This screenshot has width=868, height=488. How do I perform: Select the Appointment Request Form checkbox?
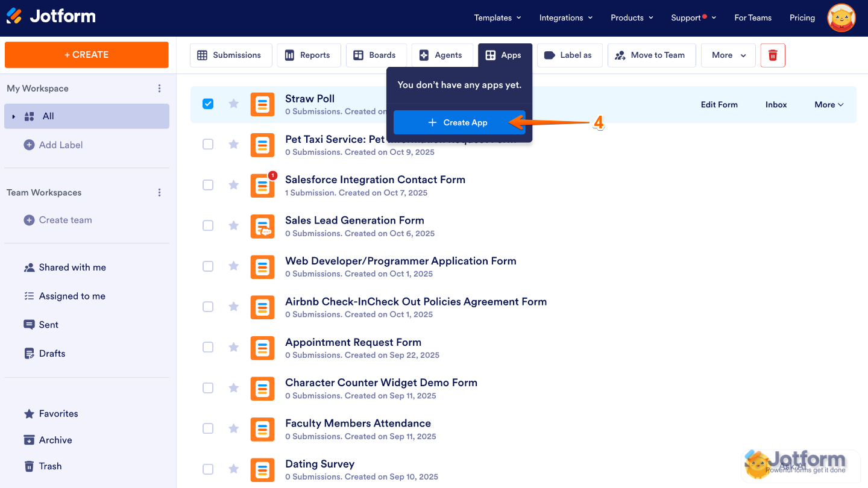click(x=208, y=347)
